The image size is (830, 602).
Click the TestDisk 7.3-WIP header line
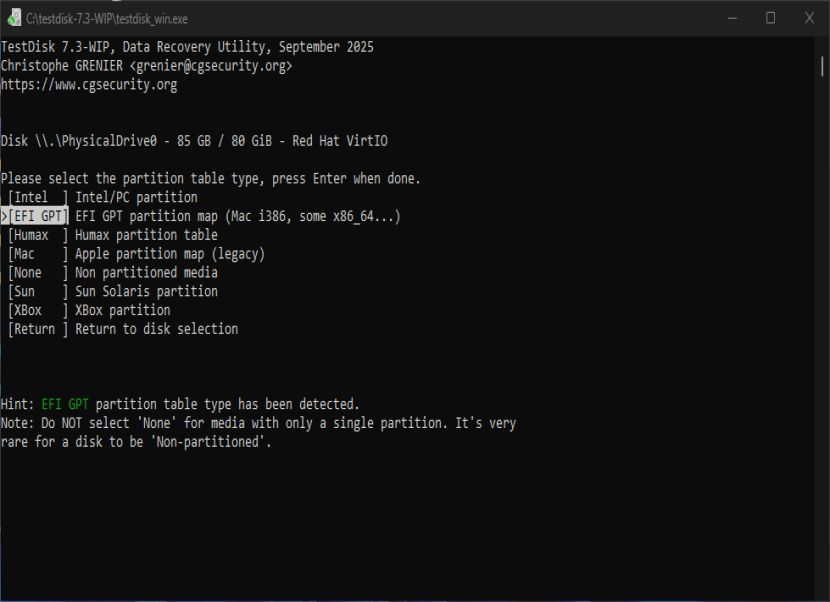[187, 47]
